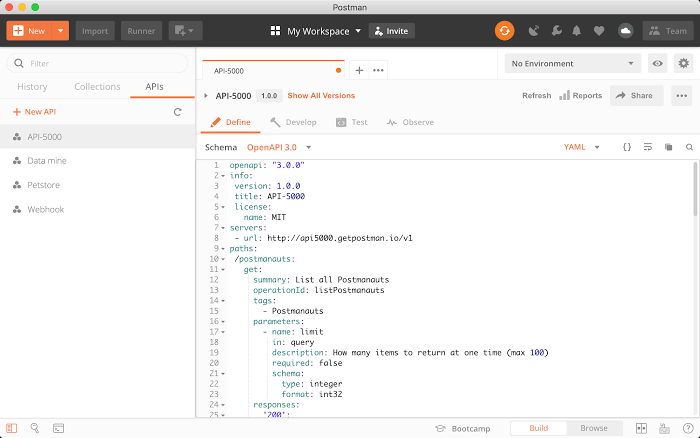Expand the API-5000 details triangle

[x=206, y=96]
